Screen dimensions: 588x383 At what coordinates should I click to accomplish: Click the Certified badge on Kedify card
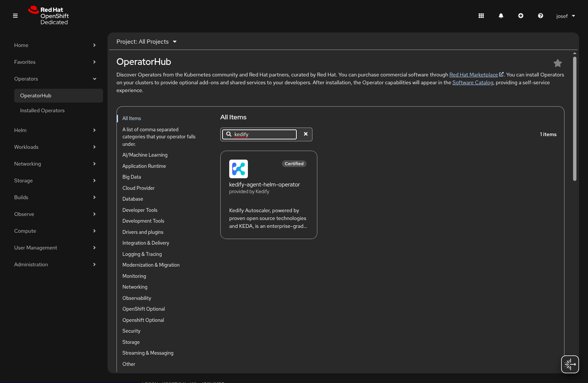tap(294, 164)
